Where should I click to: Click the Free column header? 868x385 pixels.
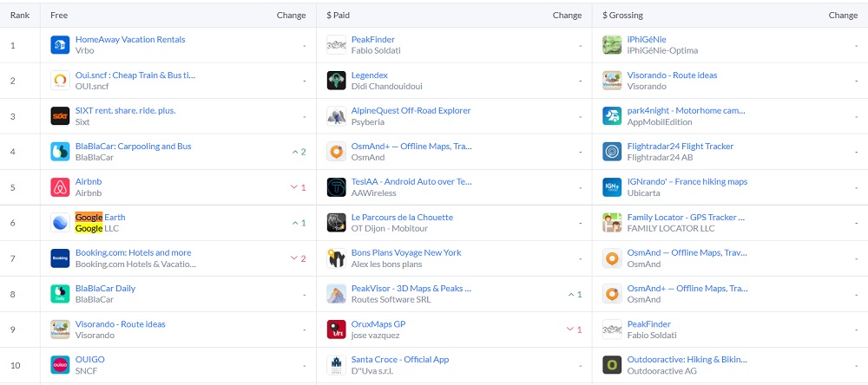tap(59, 15)
